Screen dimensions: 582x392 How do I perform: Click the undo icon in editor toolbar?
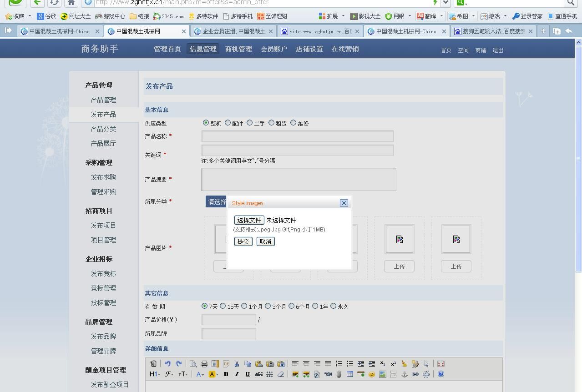click(x=167, y=364)
